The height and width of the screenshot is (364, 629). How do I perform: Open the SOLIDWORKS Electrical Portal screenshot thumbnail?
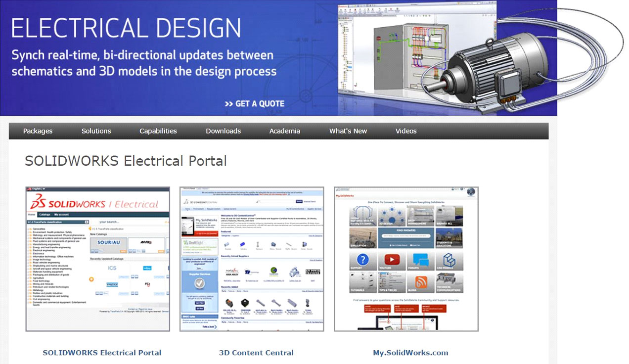coord(97,259)
